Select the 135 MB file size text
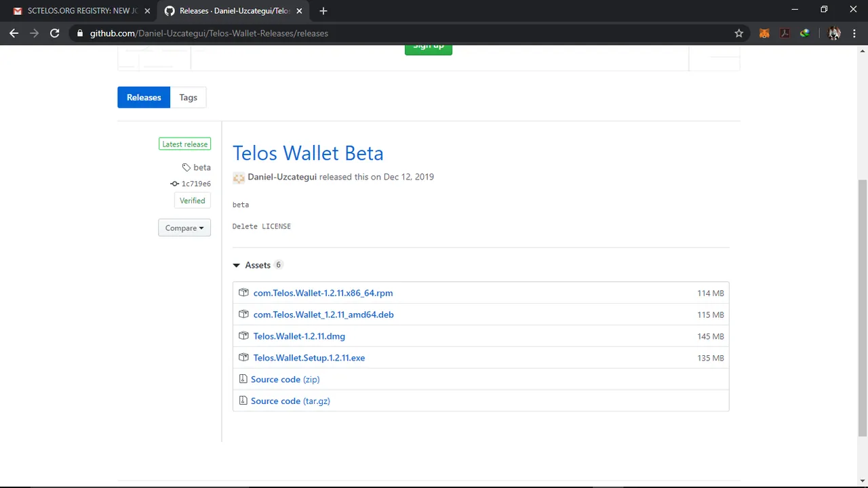The height and width of the screenshot is (488, 868). tap(711, 359)
